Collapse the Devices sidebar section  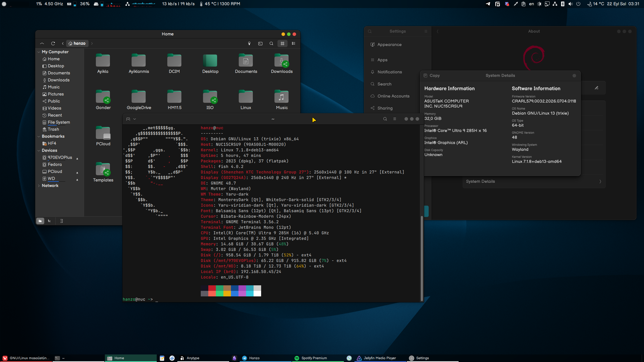click(39, 151)
